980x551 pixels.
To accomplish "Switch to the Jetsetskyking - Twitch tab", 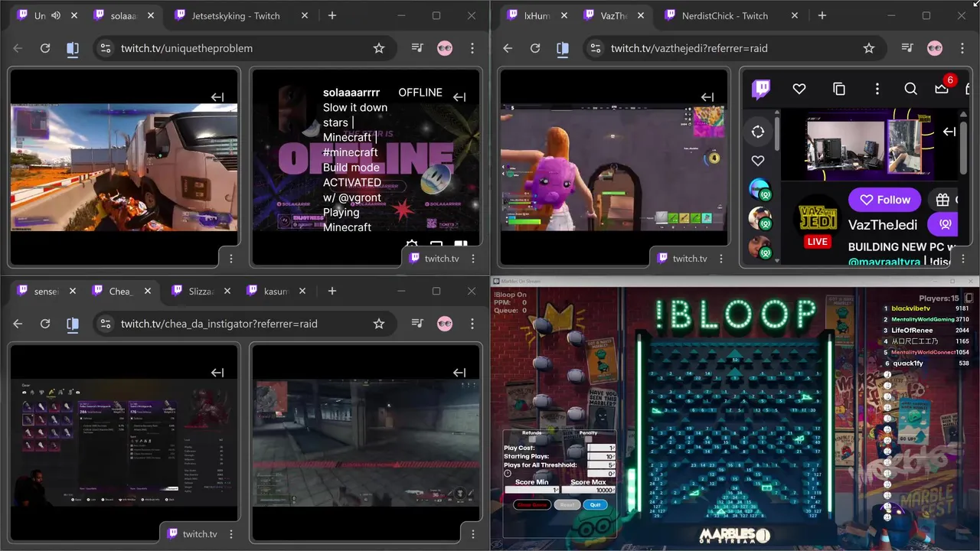I will 236,15.
